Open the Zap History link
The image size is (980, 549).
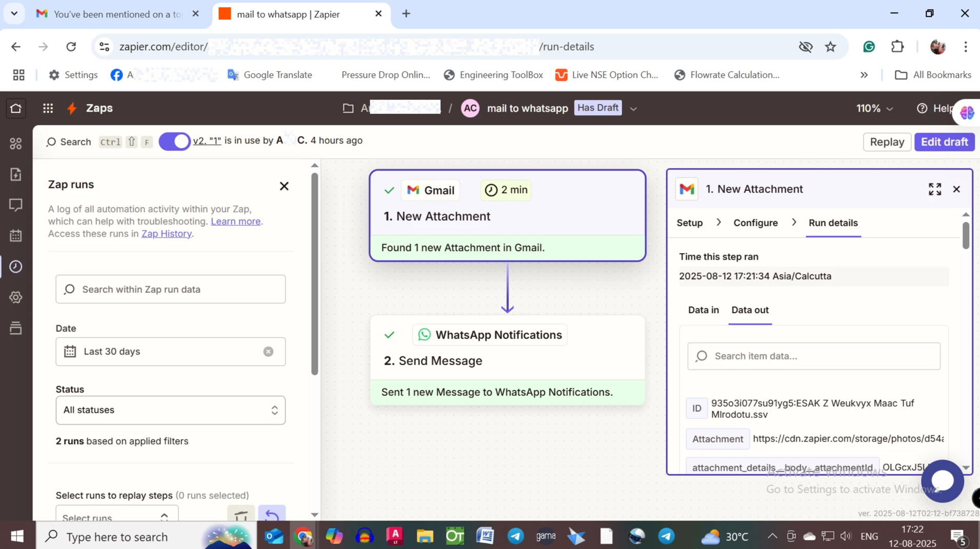tap(167, 234)
